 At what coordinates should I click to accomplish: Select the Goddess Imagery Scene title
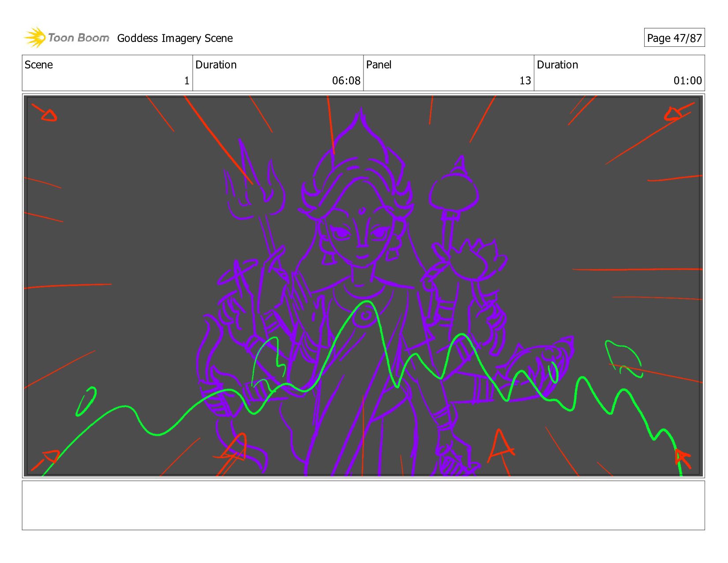(175, 38)
